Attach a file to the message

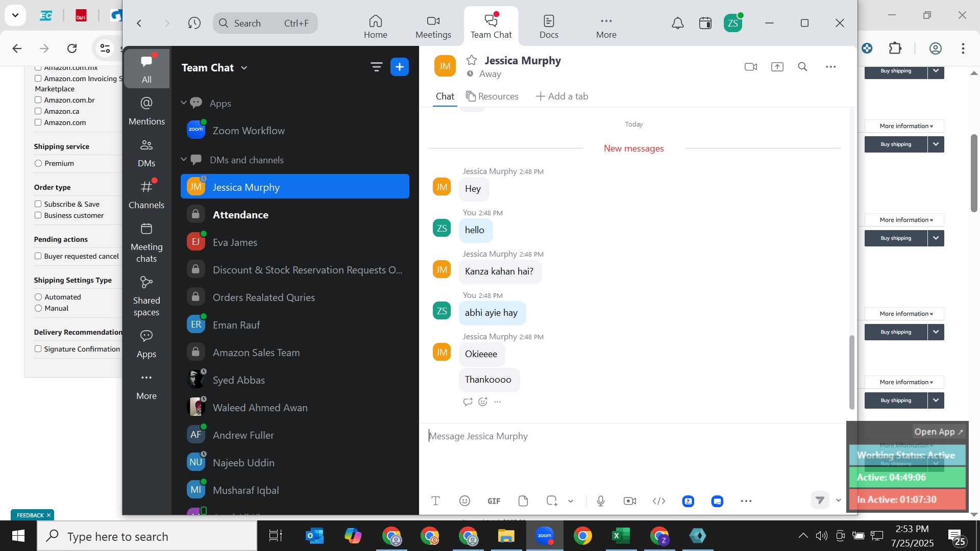(x=523, y=501)
